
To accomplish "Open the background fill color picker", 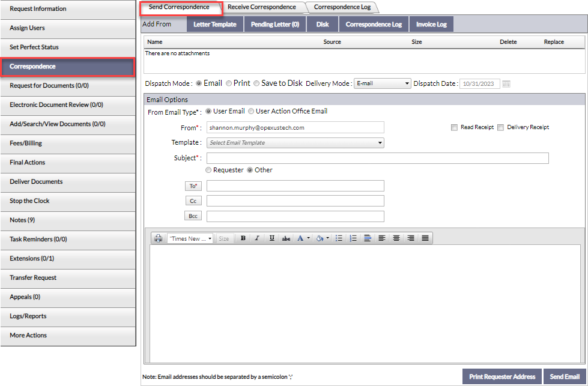I will click(x=323, y=238).
